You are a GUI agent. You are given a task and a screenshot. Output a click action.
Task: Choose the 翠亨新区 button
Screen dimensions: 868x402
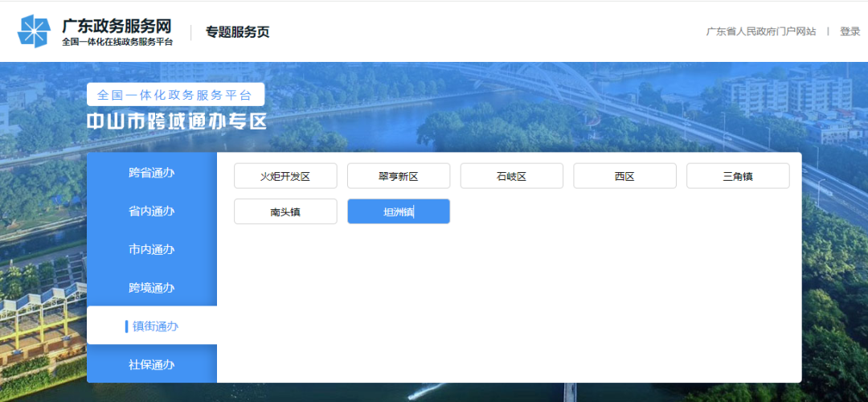[399, 176]
